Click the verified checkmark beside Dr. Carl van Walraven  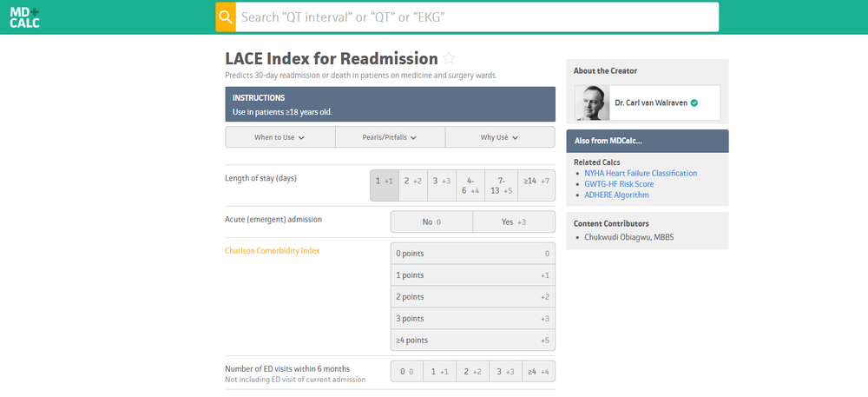pos(694,103)
